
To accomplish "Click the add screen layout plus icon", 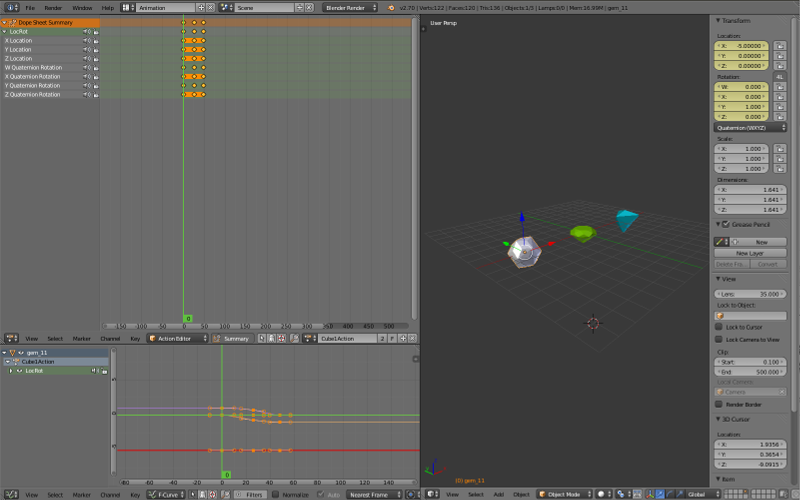I will click(200, 8).
